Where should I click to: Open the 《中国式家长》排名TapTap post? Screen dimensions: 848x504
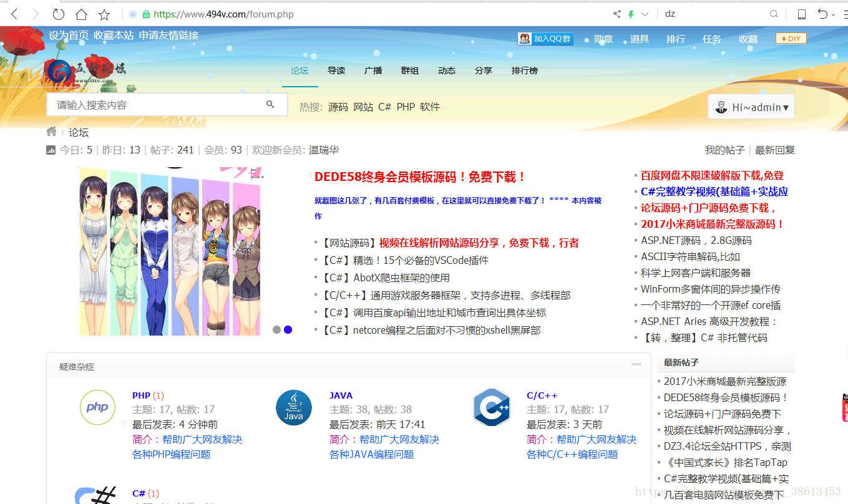pos(726,462)
